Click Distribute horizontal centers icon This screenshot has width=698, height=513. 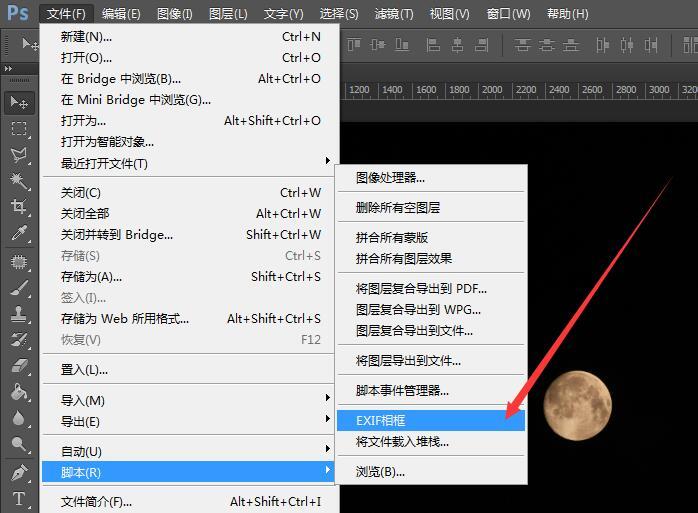(627, 45)
